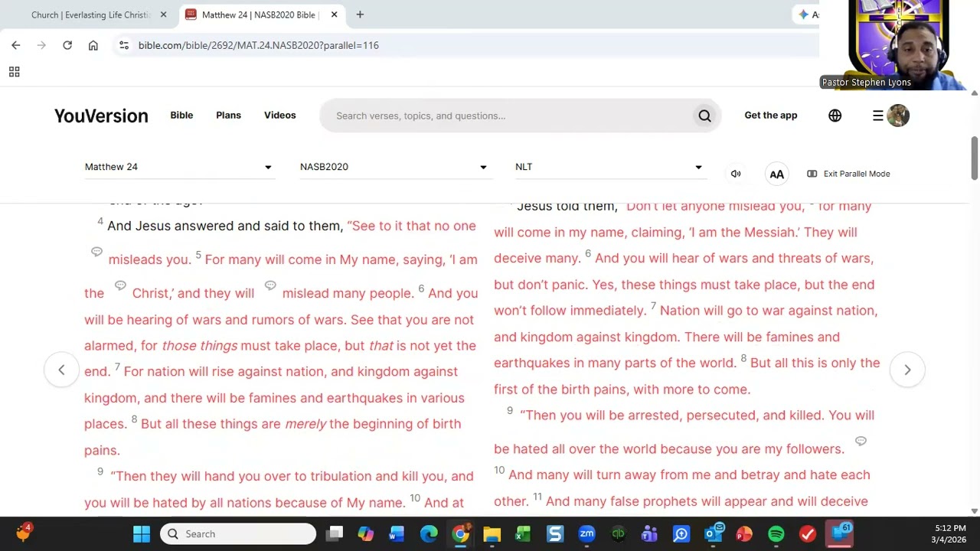The image size is (980, 551).
Task: Open File Explorer from taskbar
Action: pyautogui.click(x=492, y=533)
